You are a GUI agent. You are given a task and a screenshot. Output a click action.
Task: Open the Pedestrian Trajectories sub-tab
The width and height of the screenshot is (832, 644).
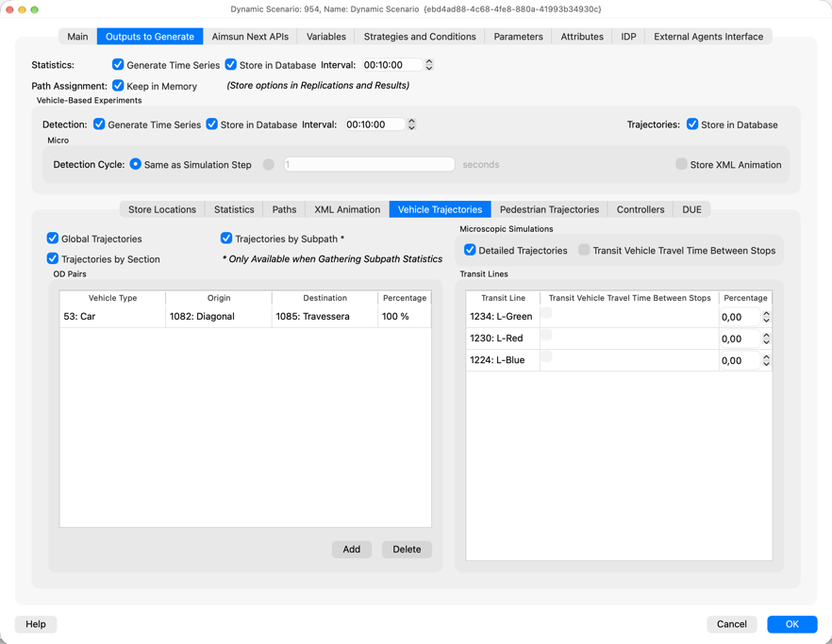pos(549,209)
